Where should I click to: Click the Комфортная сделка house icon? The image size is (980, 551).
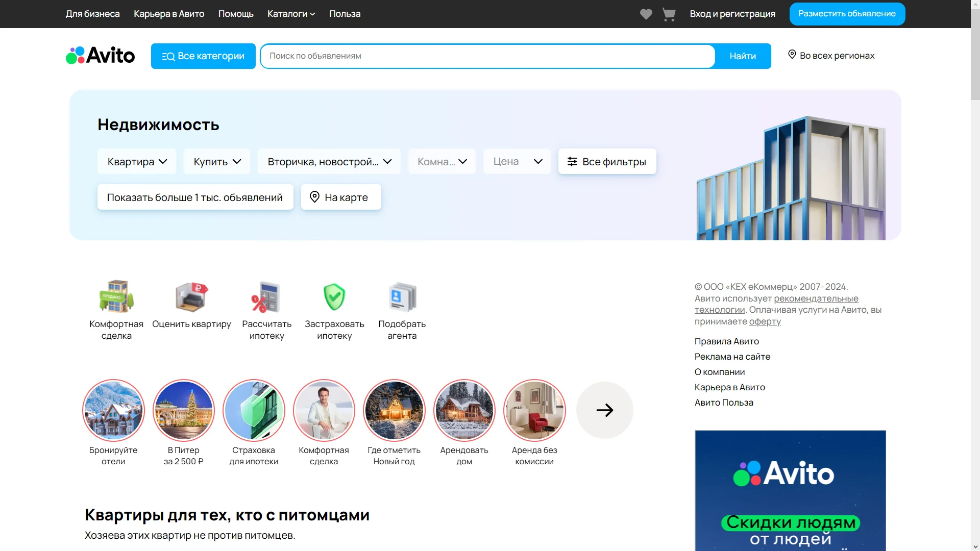point(116,297)
